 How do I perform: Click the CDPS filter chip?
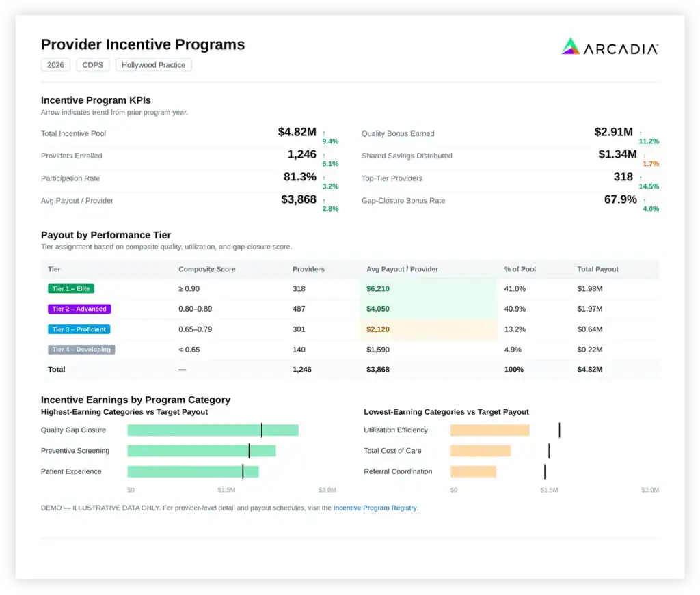tap(92, 65)
